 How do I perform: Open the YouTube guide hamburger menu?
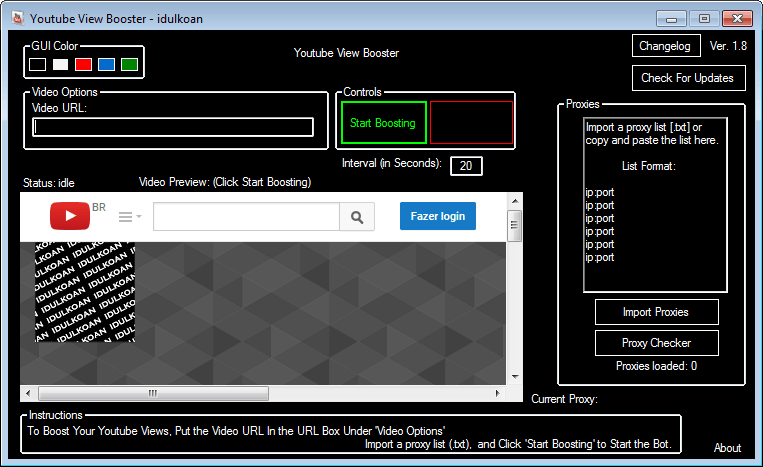coord(129,216)
